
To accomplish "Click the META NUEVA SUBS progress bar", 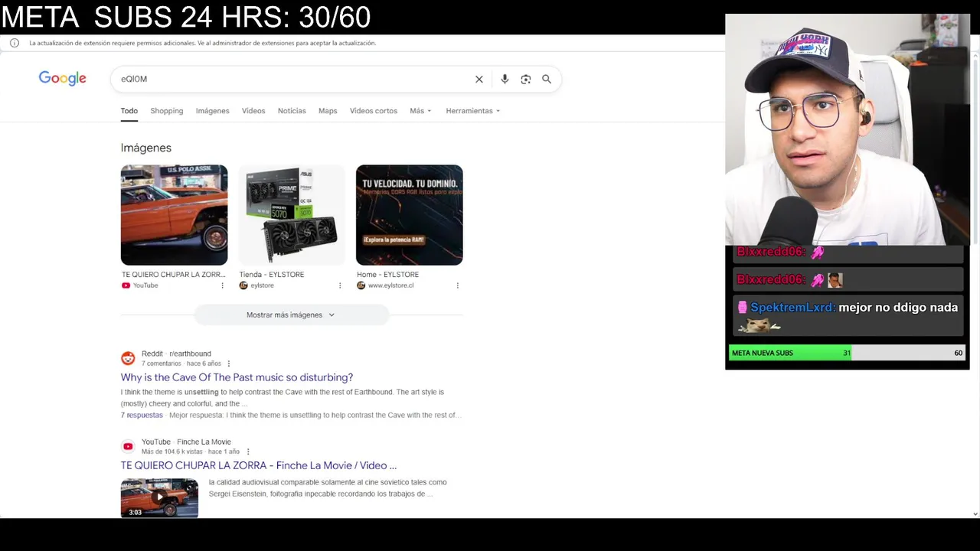I will [x=847, y=353].
